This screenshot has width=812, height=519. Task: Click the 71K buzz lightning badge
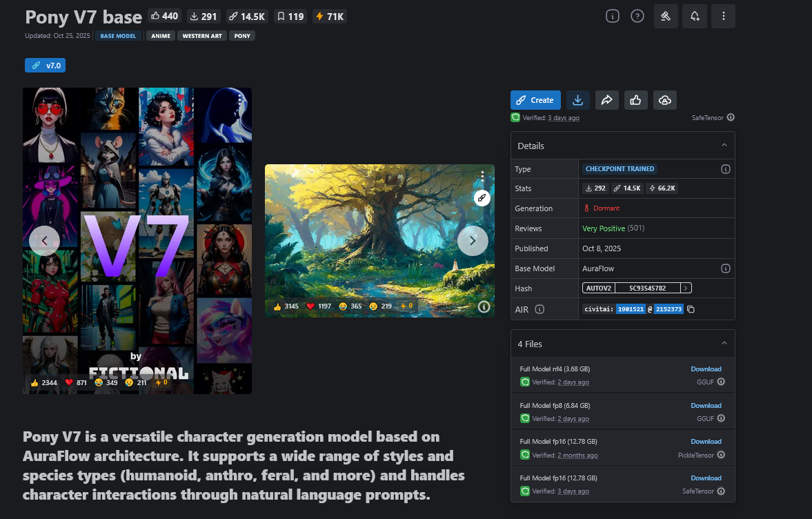tap(329, 16)
